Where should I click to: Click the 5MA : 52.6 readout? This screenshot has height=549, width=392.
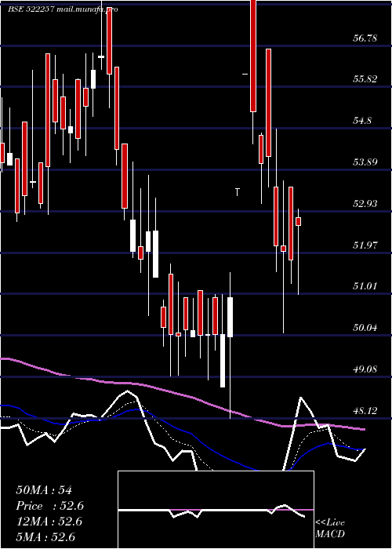coord(45,537)
